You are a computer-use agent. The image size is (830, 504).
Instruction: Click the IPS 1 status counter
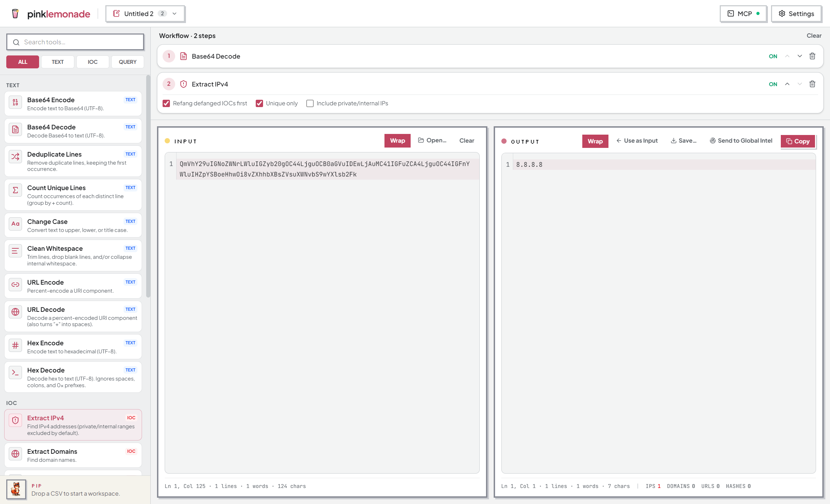pos(653,486)
